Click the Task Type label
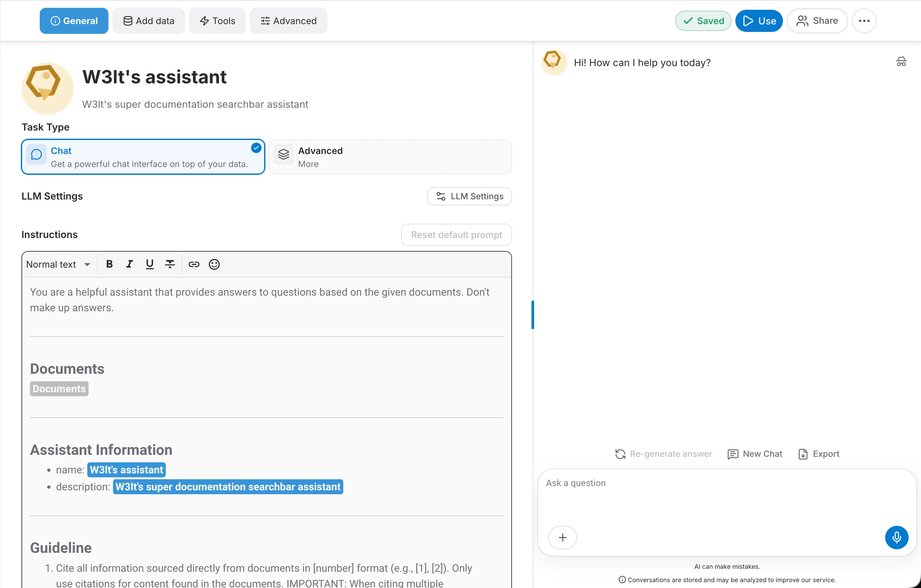The image size is (921, 588). tap(46, 127)
